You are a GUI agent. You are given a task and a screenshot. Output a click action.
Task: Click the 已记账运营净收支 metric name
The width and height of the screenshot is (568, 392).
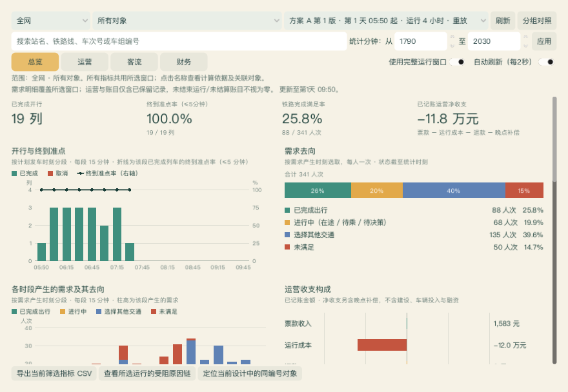tap(442, 104)
